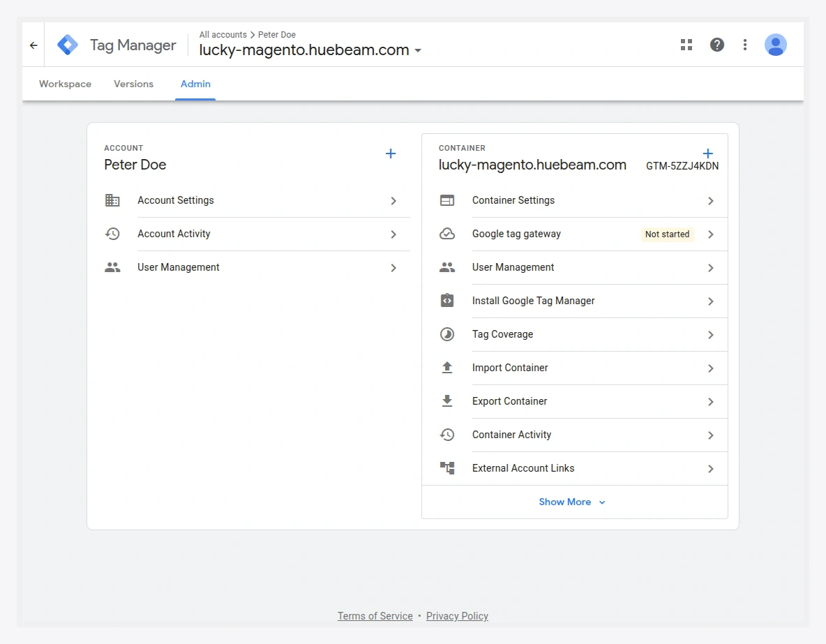Switch to the Workspace tab
The image size is (826, 644).
coord(66,84)
